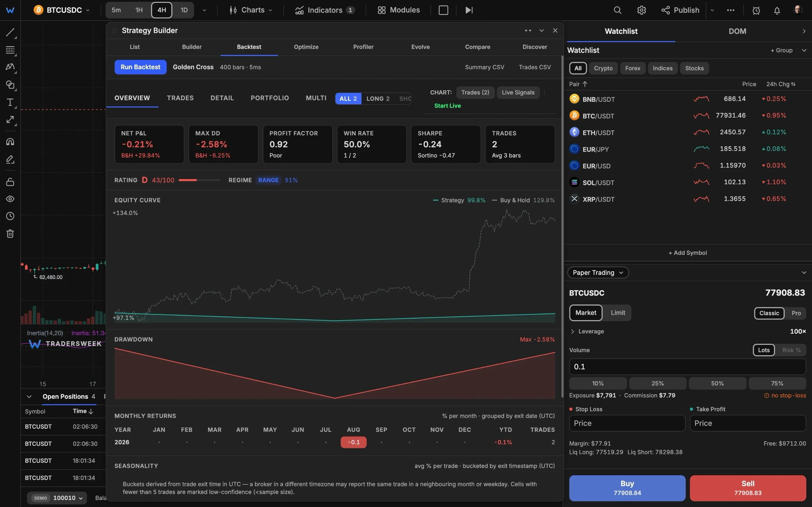This screenshot has width=812, height=507.
Task: Select the pencil annotation tool
Action: 10,159
